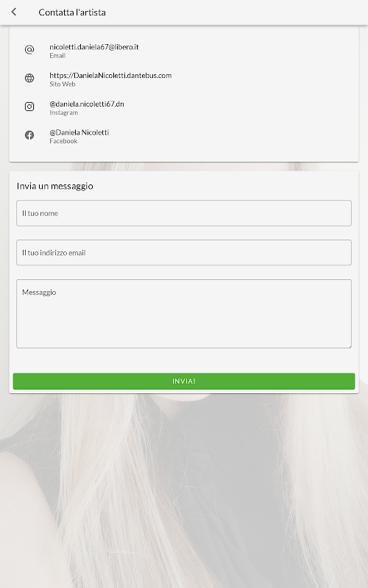Click the 'Invia un messaggio' heading

pos(54,186)
